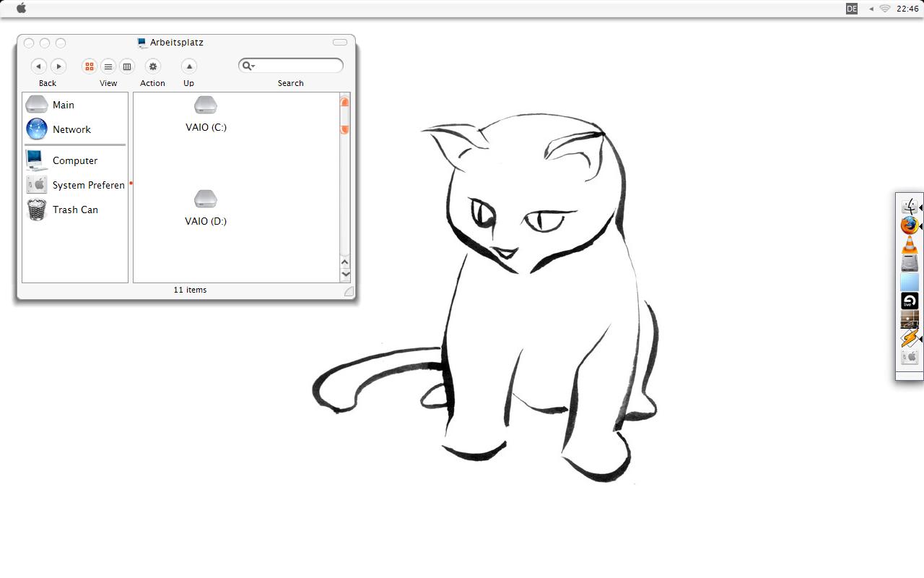
Task: Open the hard drive icon in the dock
Action: point(910,264)
